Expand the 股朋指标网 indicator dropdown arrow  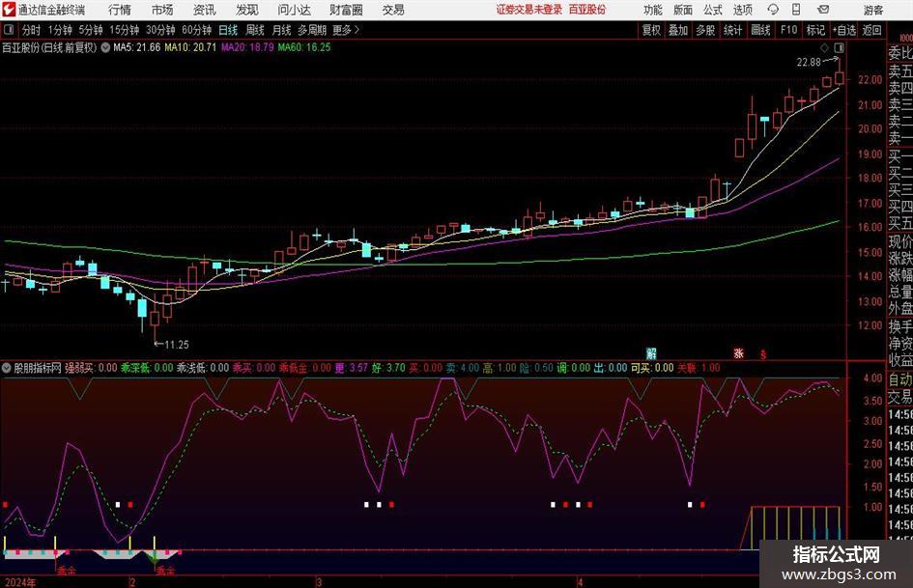coord(7,368)
